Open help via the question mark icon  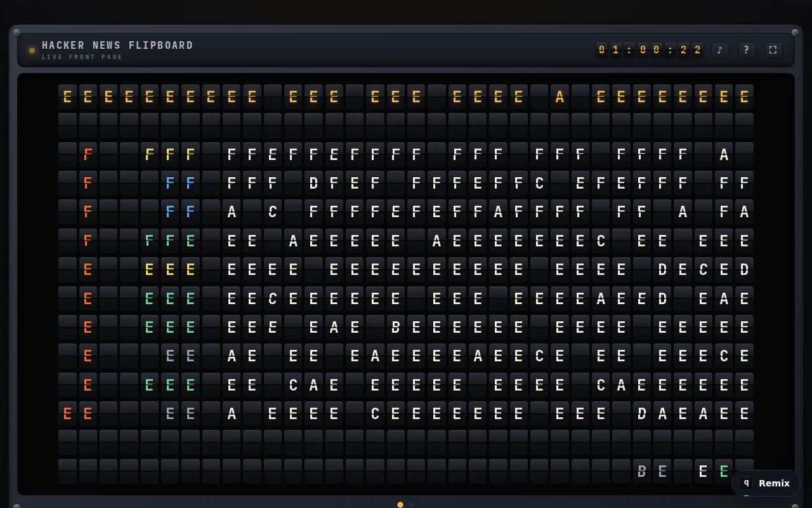747,50
